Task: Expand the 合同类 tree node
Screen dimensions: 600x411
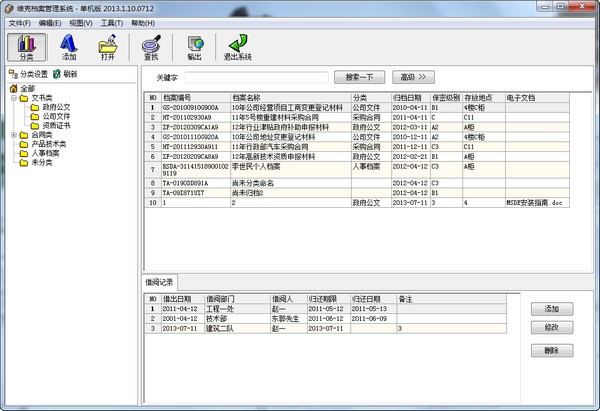Action: (13, 134)
